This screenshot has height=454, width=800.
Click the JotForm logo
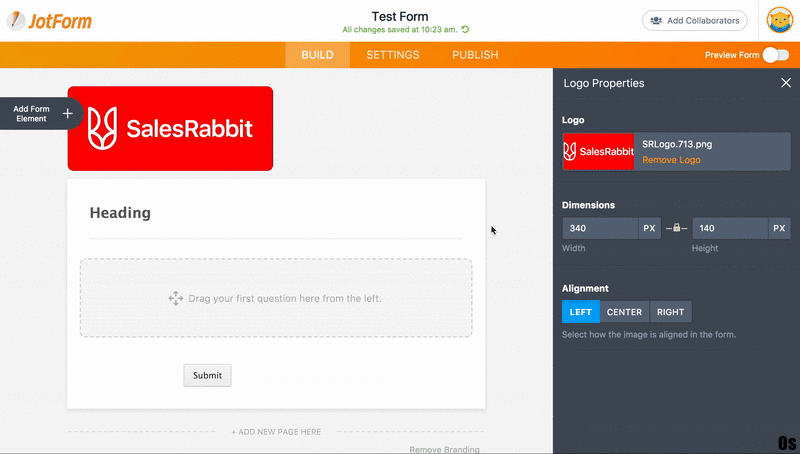pyautogui.click(x=49, y=21)
